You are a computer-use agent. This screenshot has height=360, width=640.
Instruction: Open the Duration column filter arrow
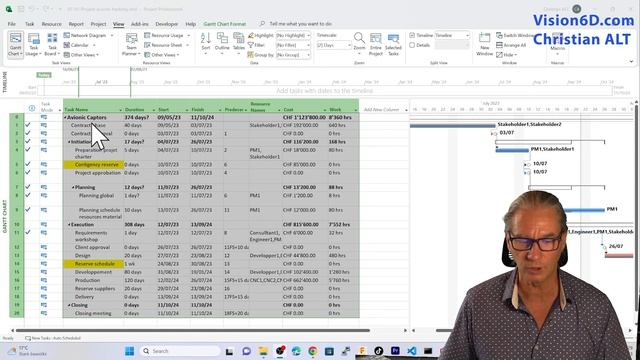click(x=154, y=110)
